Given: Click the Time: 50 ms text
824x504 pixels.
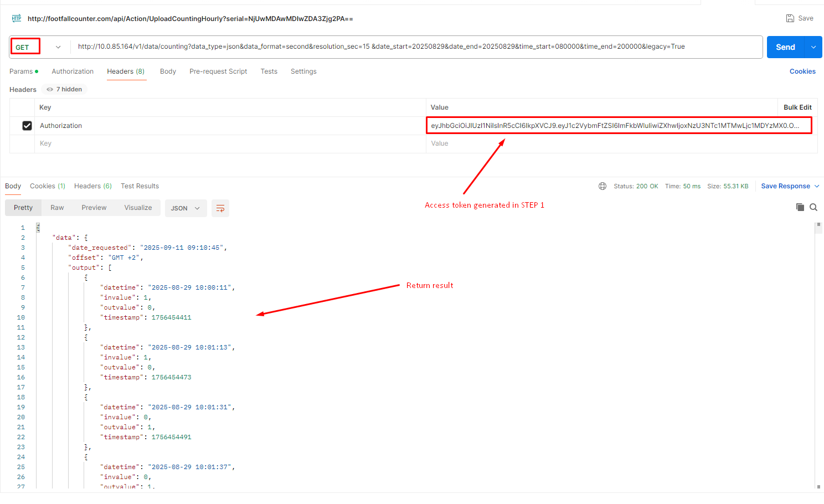Looking at the screenshot, I should point(683,186).
